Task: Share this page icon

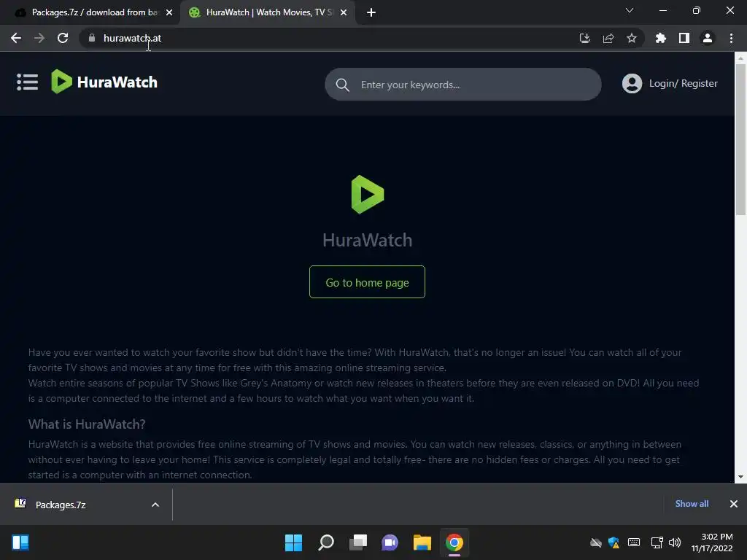Action: [608, 38]
